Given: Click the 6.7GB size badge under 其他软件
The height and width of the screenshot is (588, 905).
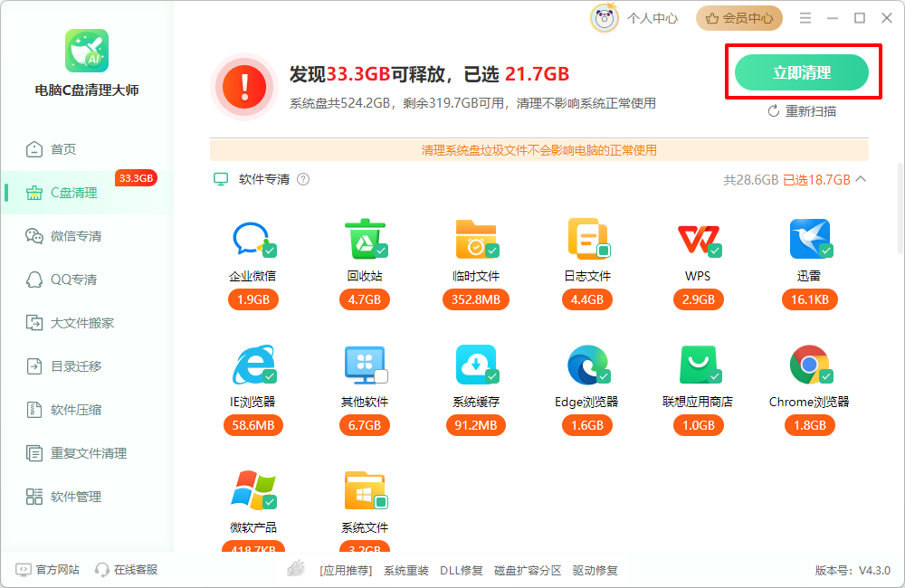Looking at the screenshot, I should point(365,425).
